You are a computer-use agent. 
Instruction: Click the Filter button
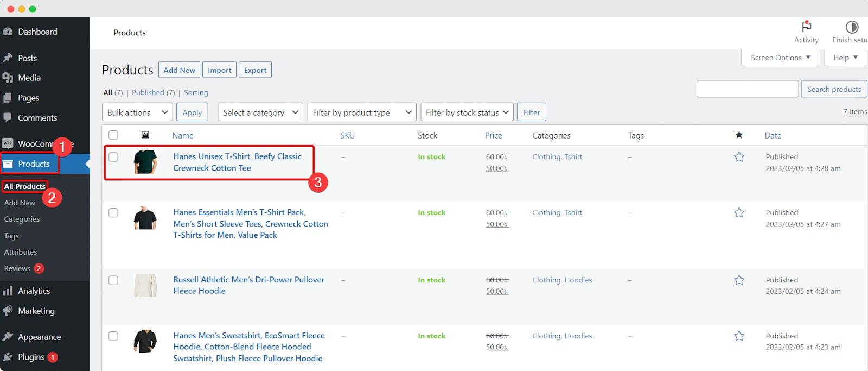click(x=532, y=112)
